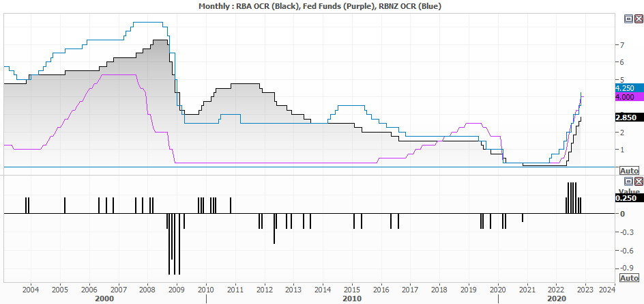
Task: Click the 2004 year label
Action: (31, 289)
